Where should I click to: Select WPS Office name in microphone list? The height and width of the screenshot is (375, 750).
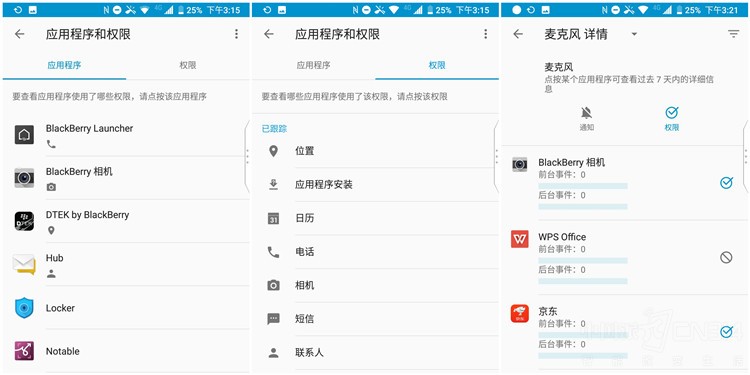point(562,237)
